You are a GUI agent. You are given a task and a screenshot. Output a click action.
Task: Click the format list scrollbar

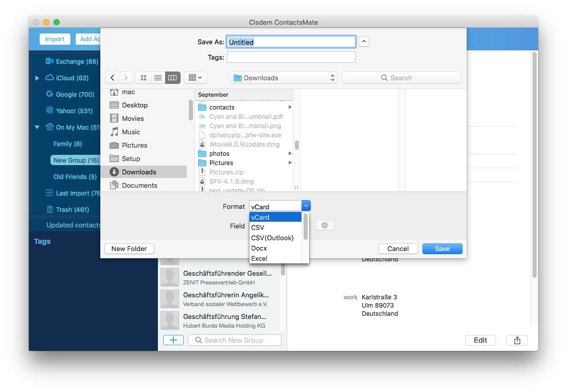click(306, 227)
